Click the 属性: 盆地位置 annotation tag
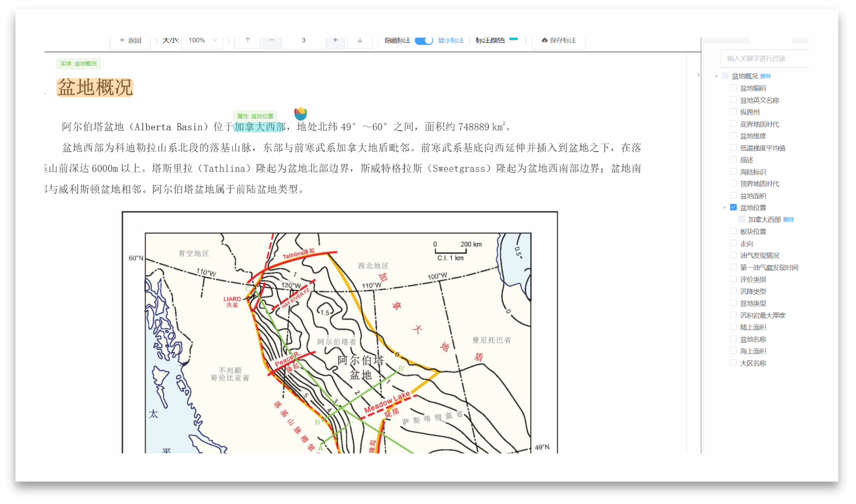This screenshot has height=504, width=856. [255, 116]
